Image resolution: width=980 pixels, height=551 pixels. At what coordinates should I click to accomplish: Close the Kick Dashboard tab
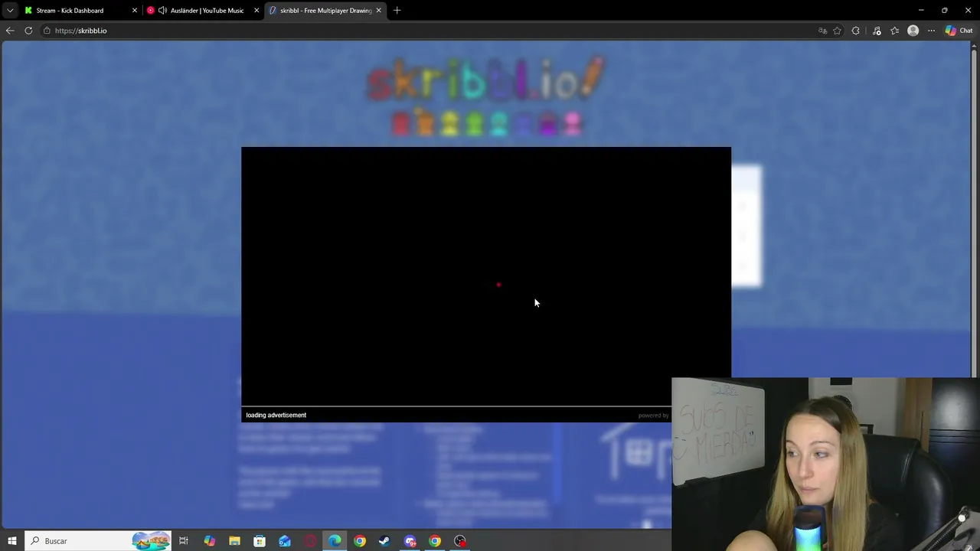135,11
